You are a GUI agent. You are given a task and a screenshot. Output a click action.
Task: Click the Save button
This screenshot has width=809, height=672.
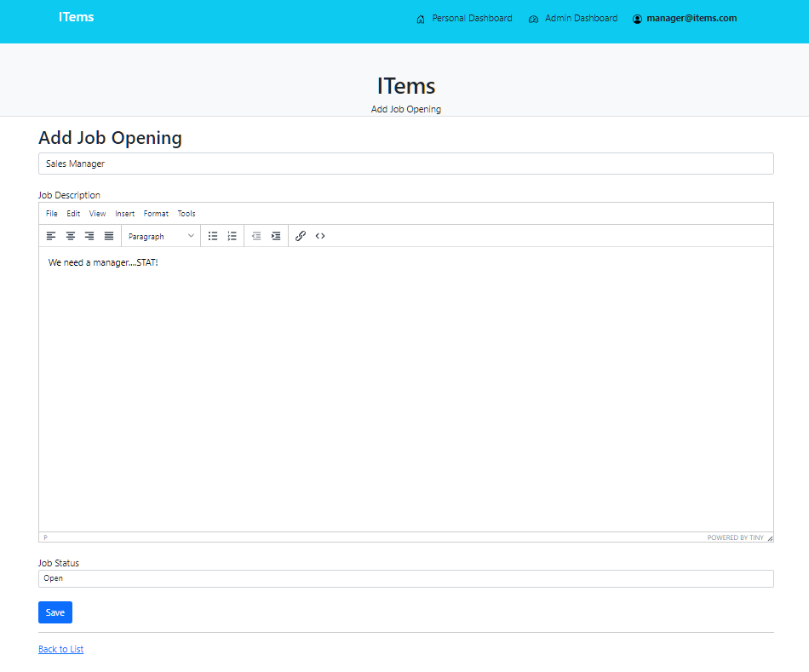(55, 612)
